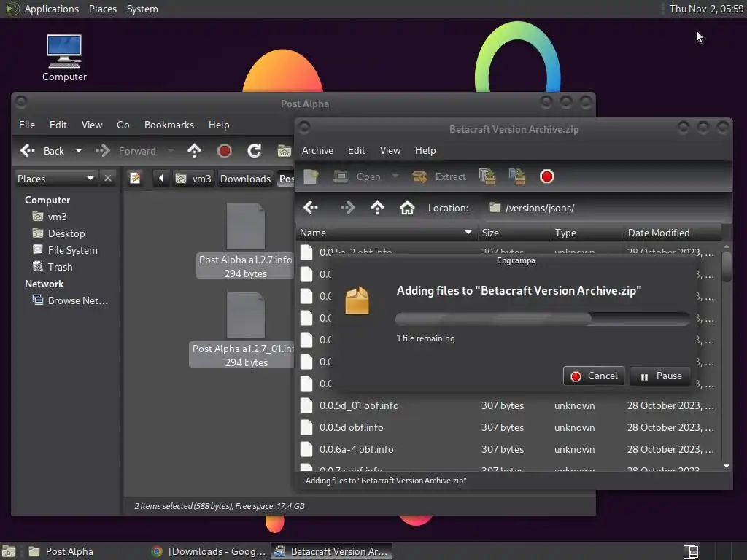Click the red Stop icon in Engrampa toolbar
The width and height of the screenshot is (747, 560).
click(547, 176)
